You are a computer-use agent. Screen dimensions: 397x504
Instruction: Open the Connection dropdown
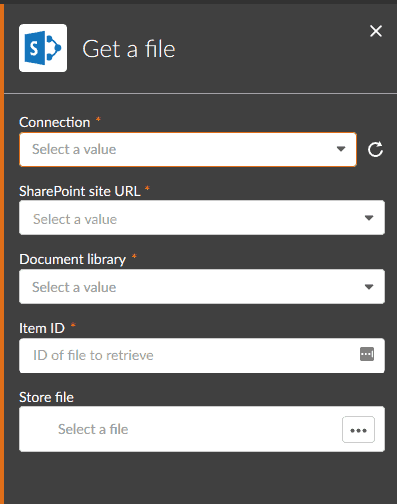pyautogui.click(x=188, y=149)
